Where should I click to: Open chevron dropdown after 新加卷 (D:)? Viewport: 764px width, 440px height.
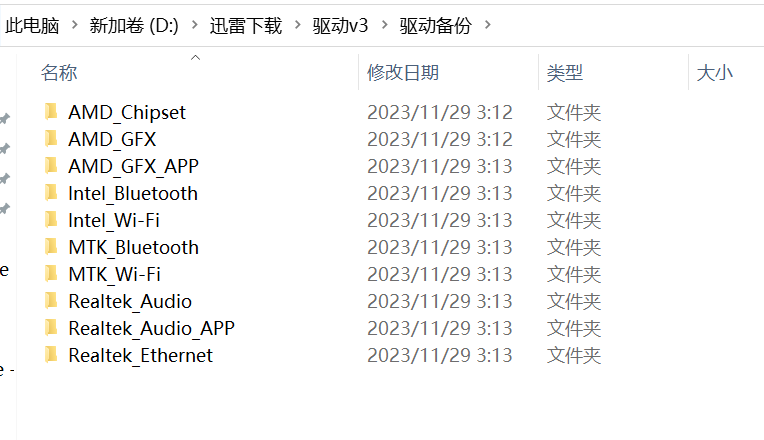(196, 25)
